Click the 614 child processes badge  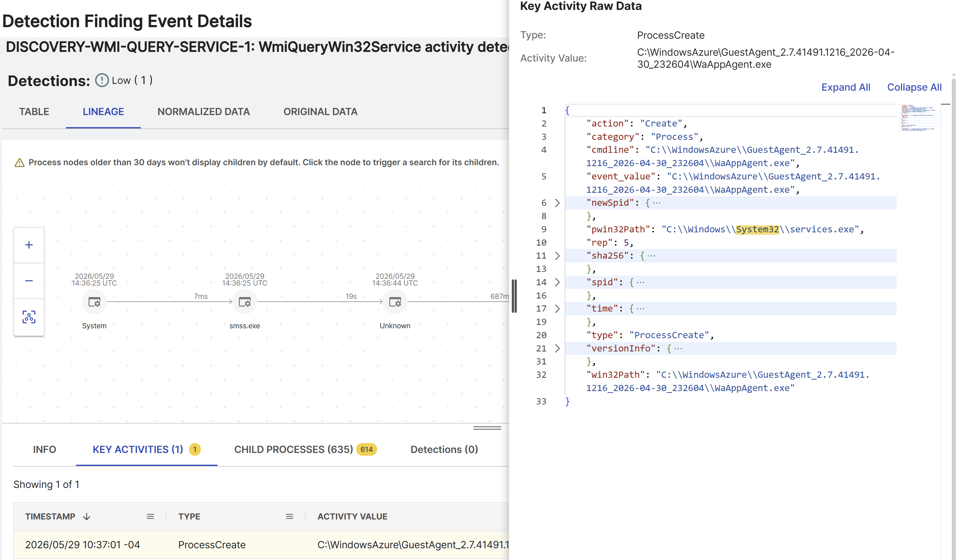pyautogui.click(x=366, y=449)
